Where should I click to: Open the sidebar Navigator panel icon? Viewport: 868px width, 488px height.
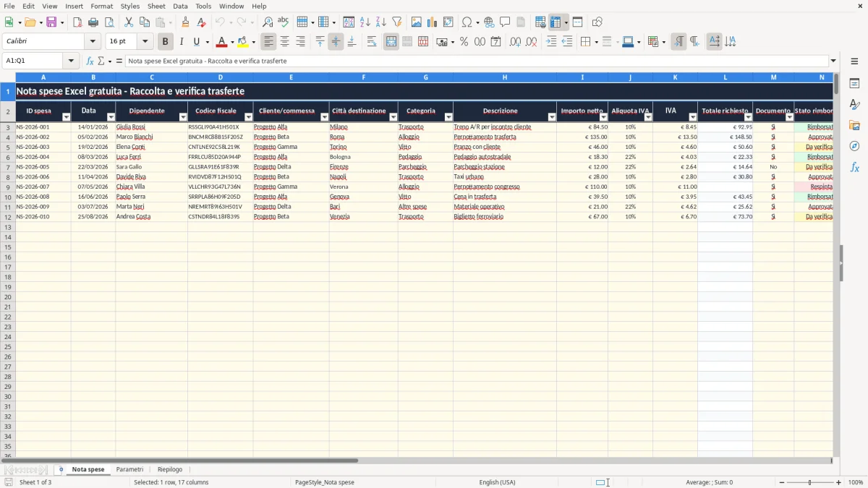854,146
